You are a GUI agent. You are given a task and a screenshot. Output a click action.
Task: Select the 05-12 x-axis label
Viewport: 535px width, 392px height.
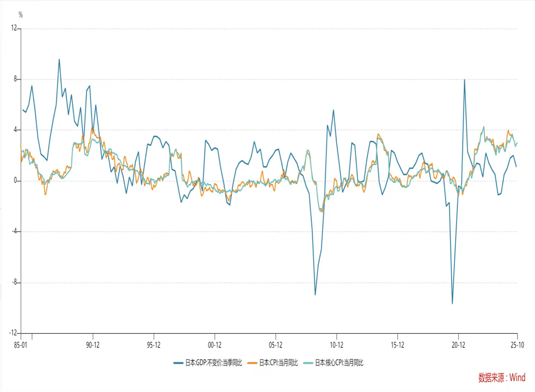click(275, 345)
